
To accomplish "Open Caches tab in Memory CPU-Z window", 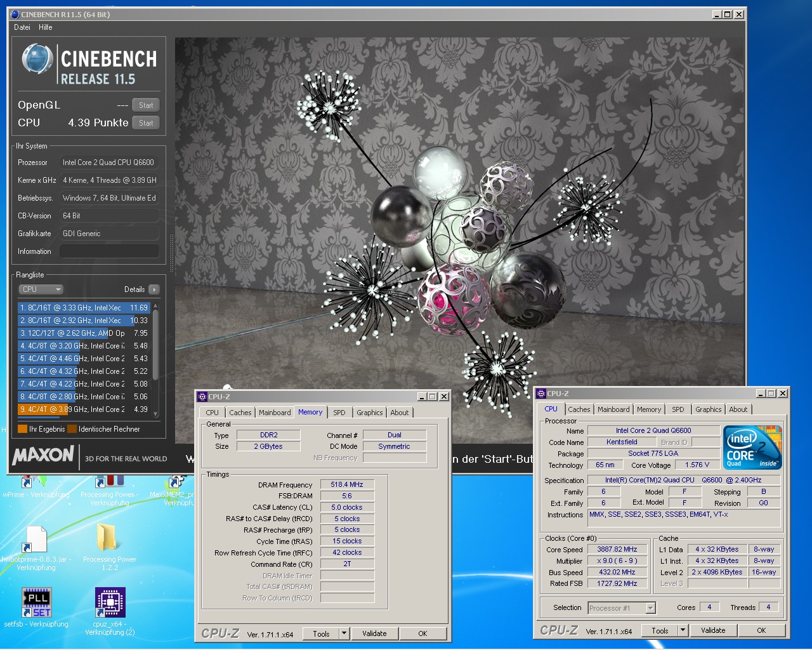I will coord(240,413).
